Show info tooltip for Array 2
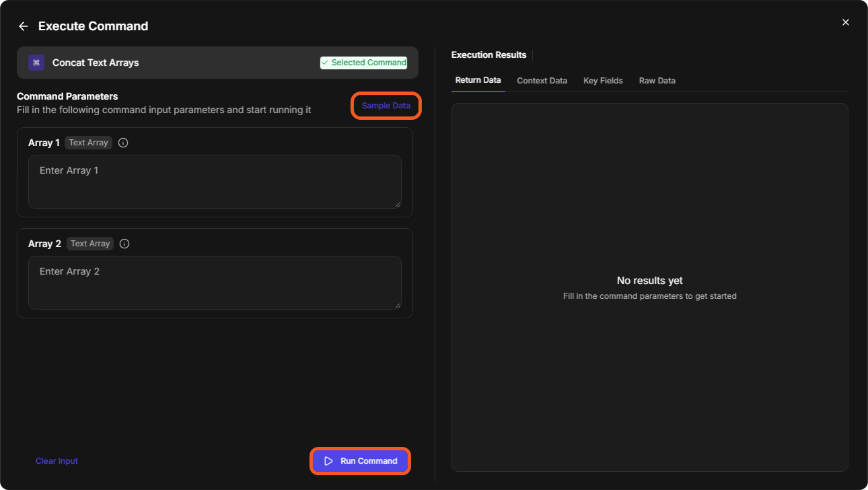The image size is (868, 490). [x=124, y=244]
